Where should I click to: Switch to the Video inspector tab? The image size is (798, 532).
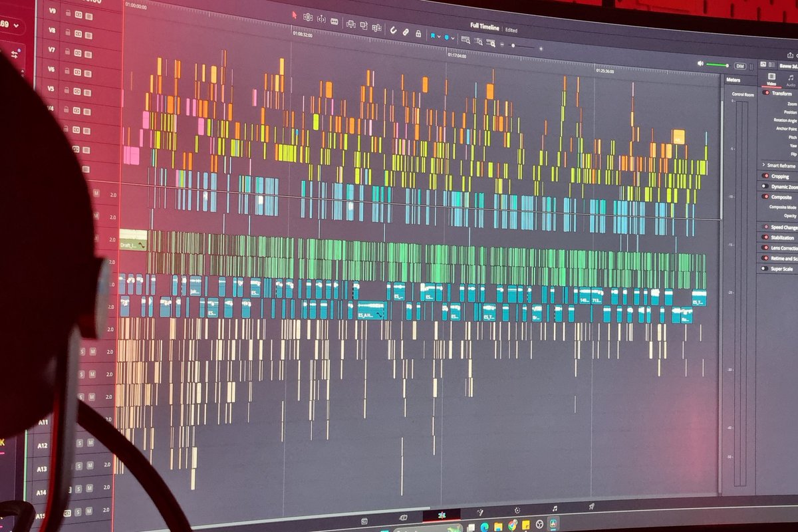pos(771,80)
